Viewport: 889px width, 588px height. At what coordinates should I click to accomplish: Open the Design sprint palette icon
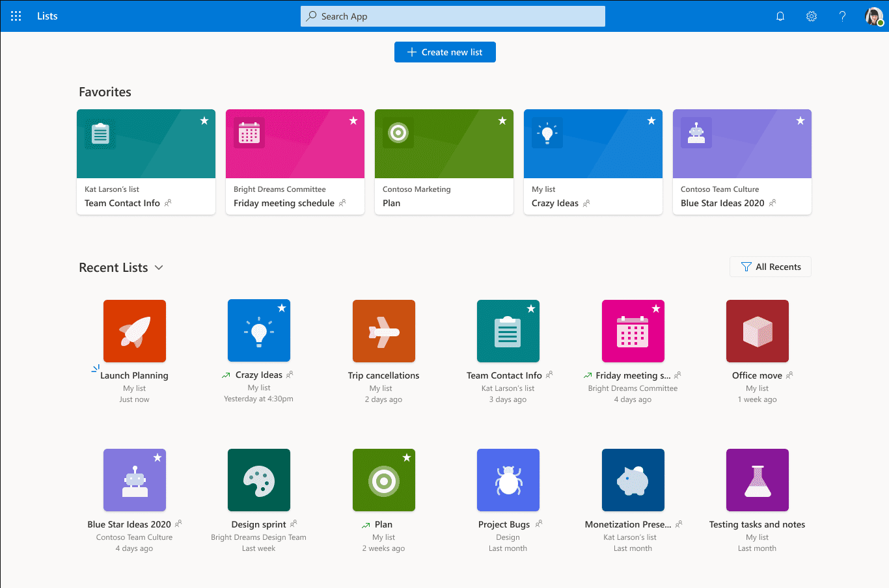(x=259, y=480)
